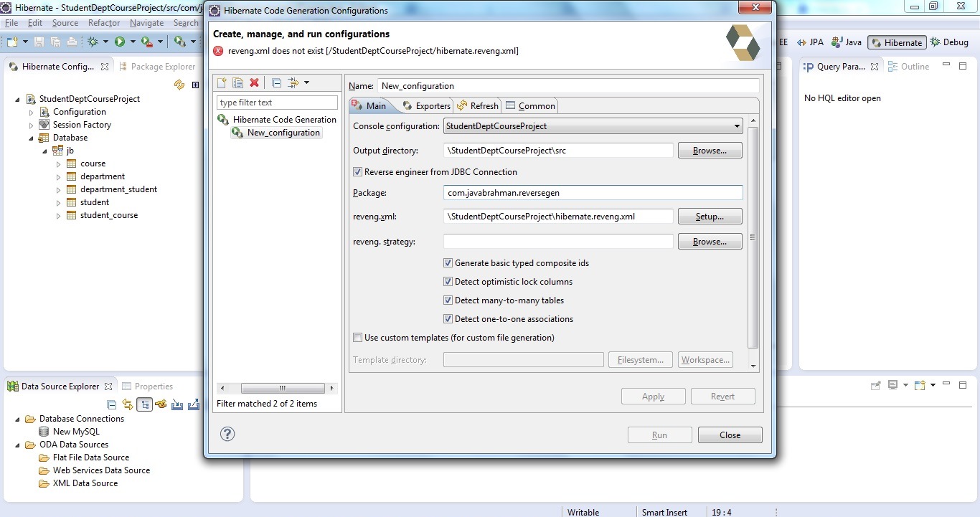980x517 pixels.
Task: Collapse the ODA Data Sources node
Action: click(x=18, y=445)
